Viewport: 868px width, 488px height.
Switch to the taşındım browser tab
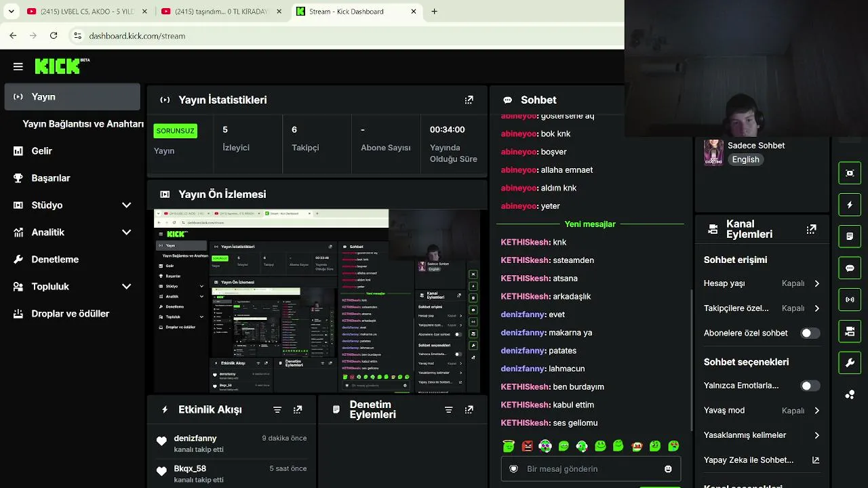tap(221, 12)
